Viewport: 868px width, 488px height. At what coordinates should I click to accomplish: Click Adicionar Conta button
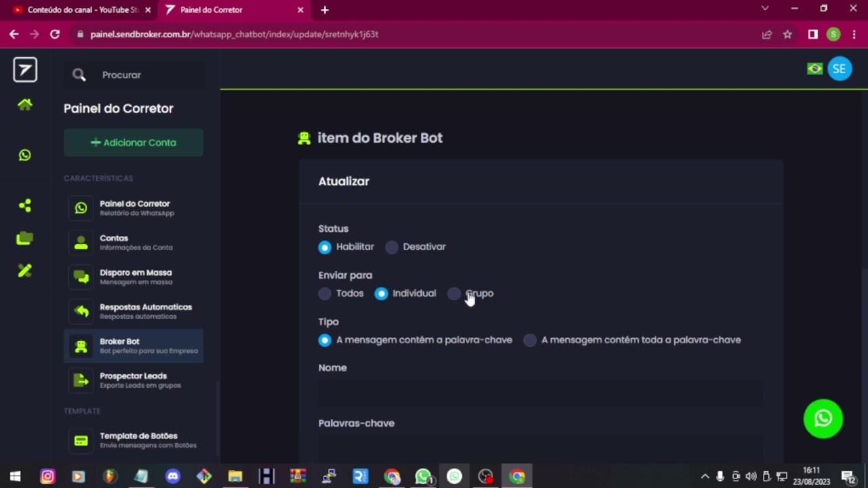(x=134, y=143)
